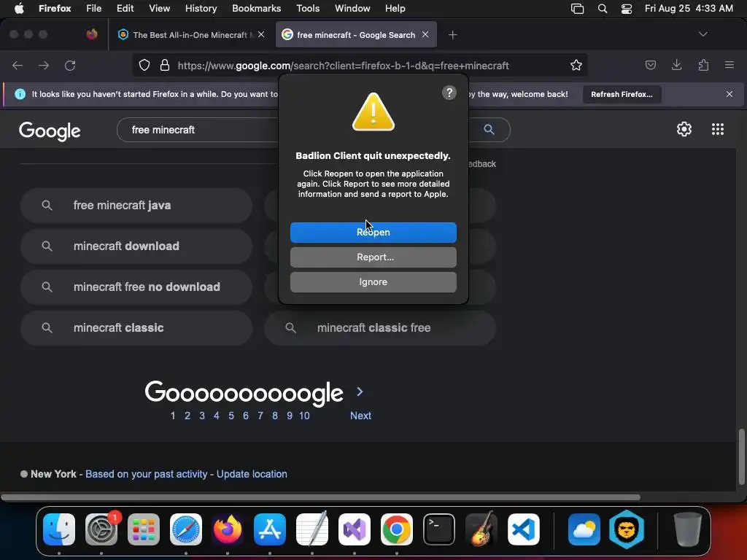Go to results page 10
Screen dimensions: 747x560
click(304, 416)
